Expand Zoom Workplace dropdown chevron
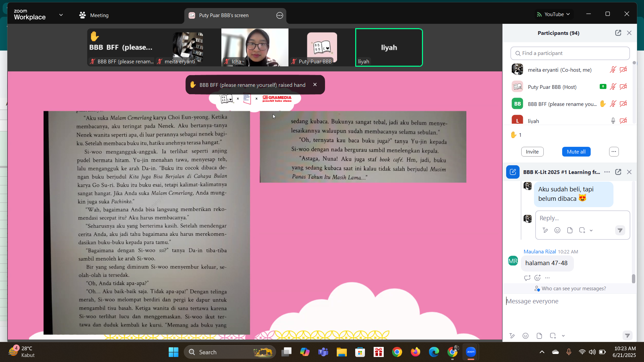Image resolution: width=644 pixels, height=362 pixels. 61,15
